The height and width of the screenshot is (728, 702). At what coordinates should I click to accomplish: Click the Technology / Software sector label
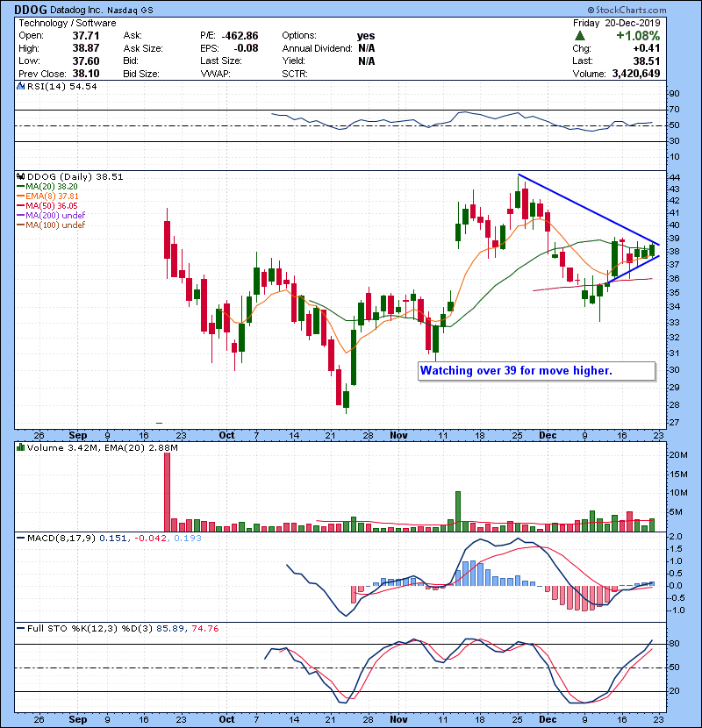[x=68, y=23]
